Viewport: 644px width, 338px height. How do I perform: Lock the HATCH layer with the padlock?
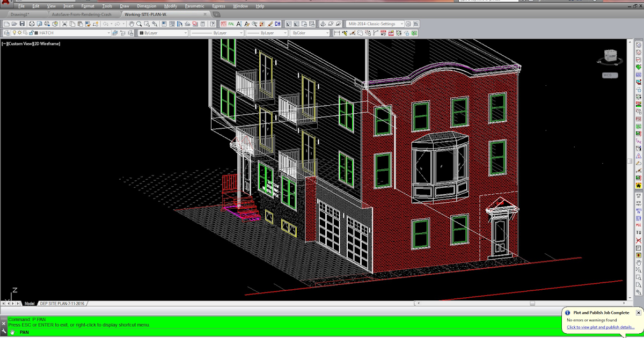click(x=32, y=32)
